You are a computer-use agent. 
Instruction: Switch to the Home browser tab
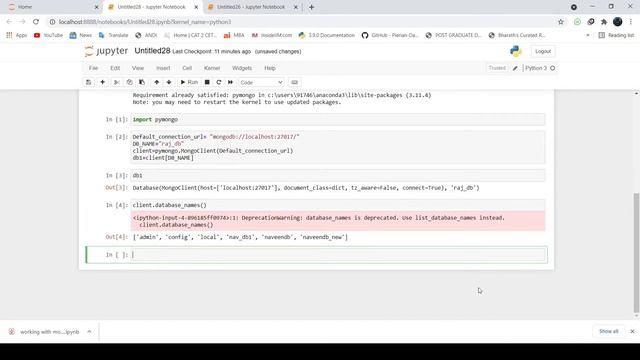tap(52, 7)
